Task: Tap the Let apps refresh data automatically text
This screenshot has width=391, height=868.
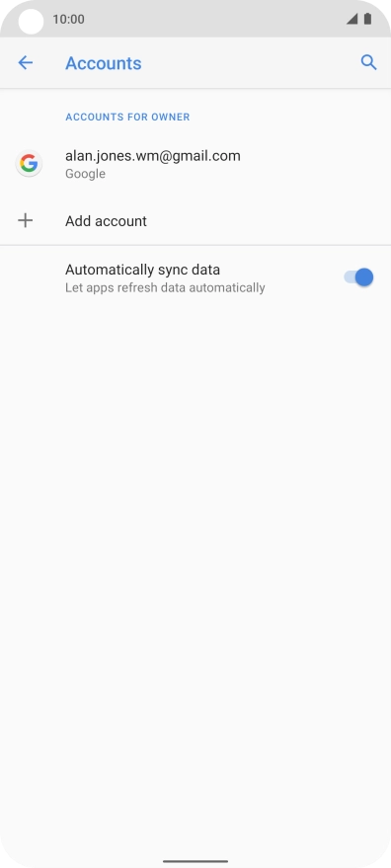Action: pyautogui.click(x=165, y=288)
